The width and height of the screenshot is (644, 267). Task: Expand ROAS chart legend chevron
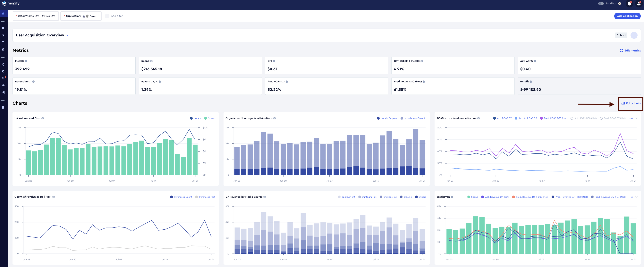click(637, 118)
